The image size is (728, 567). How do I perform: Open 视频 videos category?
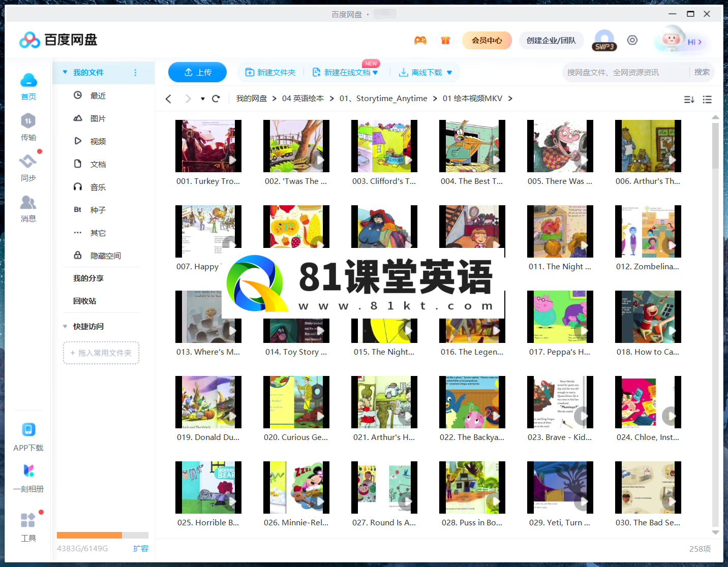98,141
